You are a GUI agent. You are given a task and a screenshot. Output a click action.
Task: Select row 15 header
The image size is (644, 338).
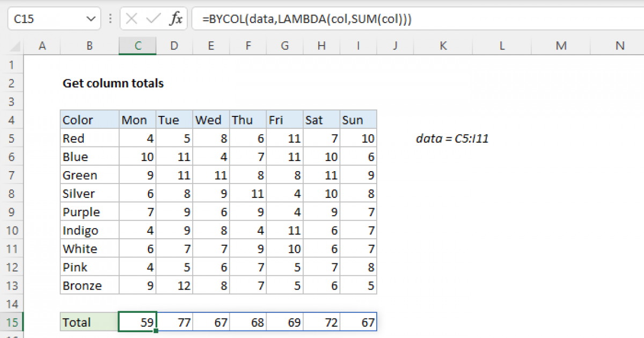(12, 322)
